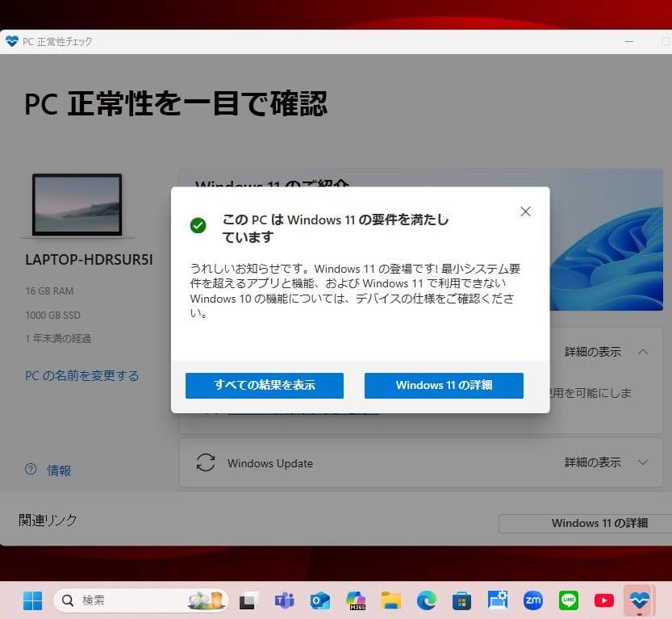This screenshot has height=619, width=672.
Task: Open Zoom from the taskbar
Action: pyautogui.click(x=532, y=600)
